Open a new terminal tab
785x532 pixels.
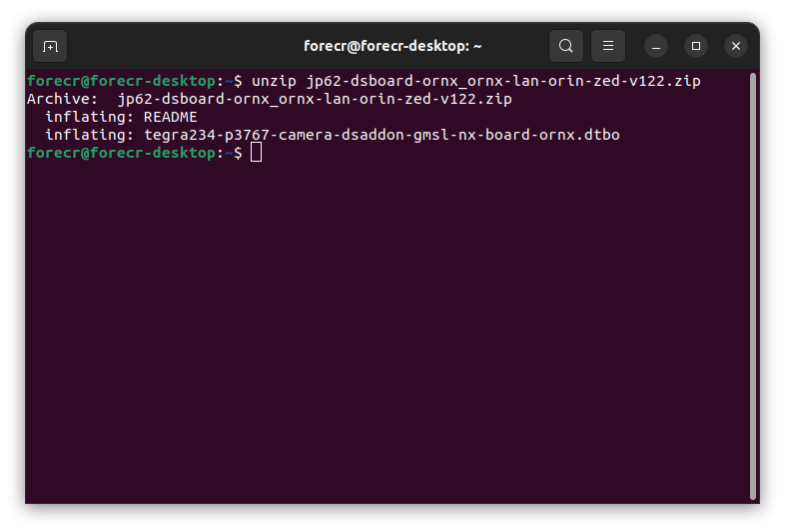(x=50, y=46)
